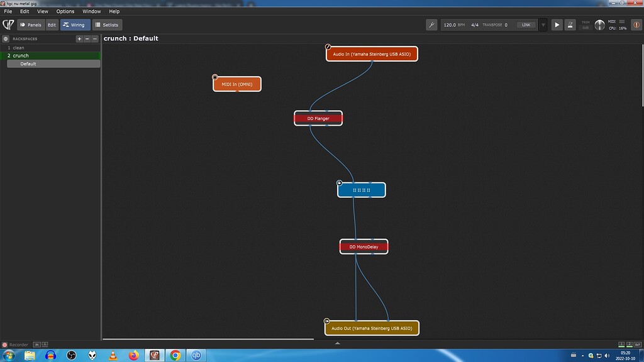Open VLC from the taskbar
This screenshot has height=362, width=644.
click(113, 355)
